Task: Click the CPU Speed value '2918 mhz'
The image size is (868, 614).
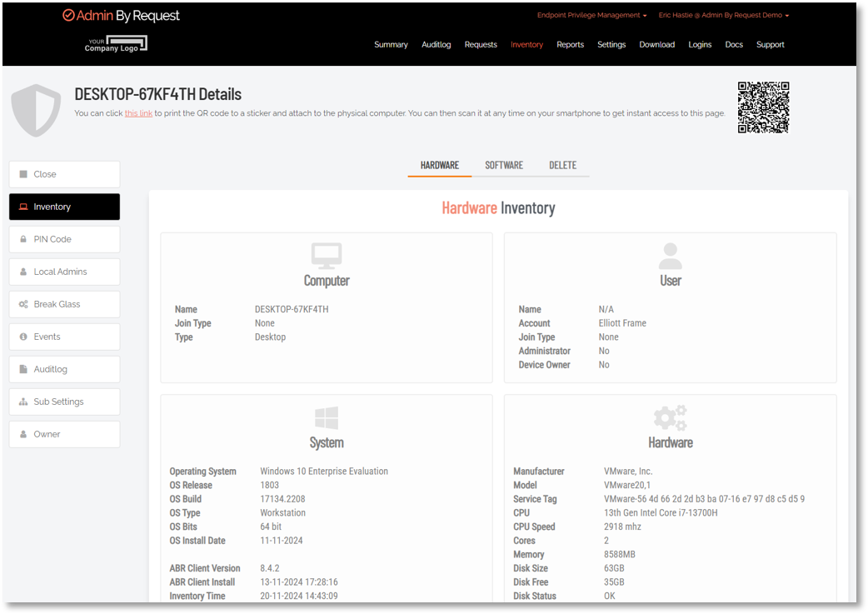Action: tap(622, 527)
